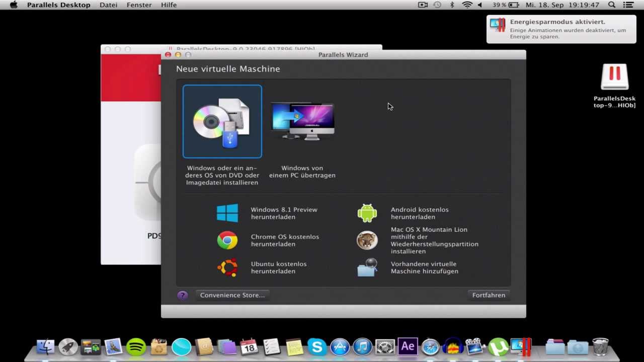Click the Energiesparmodus aktiviert notification
The height and width of the screenshot is (362, 644).
tap(561, 29)
